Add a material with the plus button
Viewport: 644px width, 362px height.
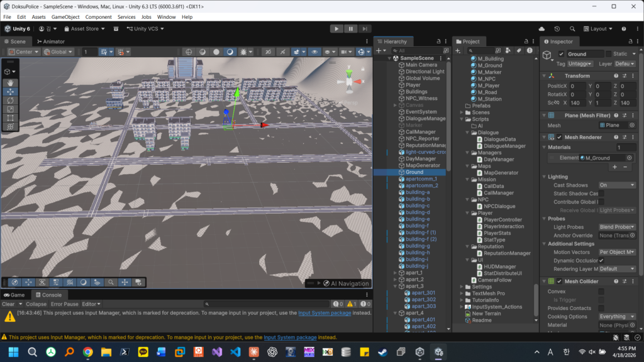coord(615,167)
